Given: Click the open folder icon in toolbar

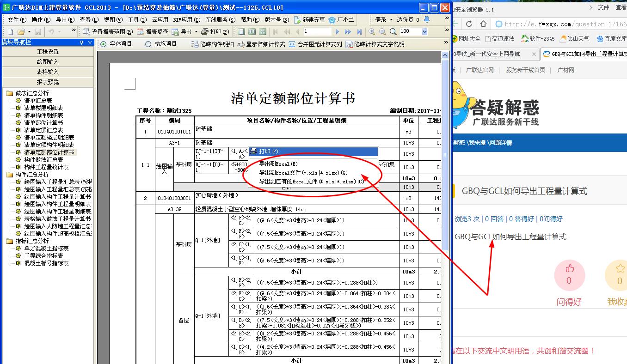Looking at the screenshot, I should pos(20,31).
